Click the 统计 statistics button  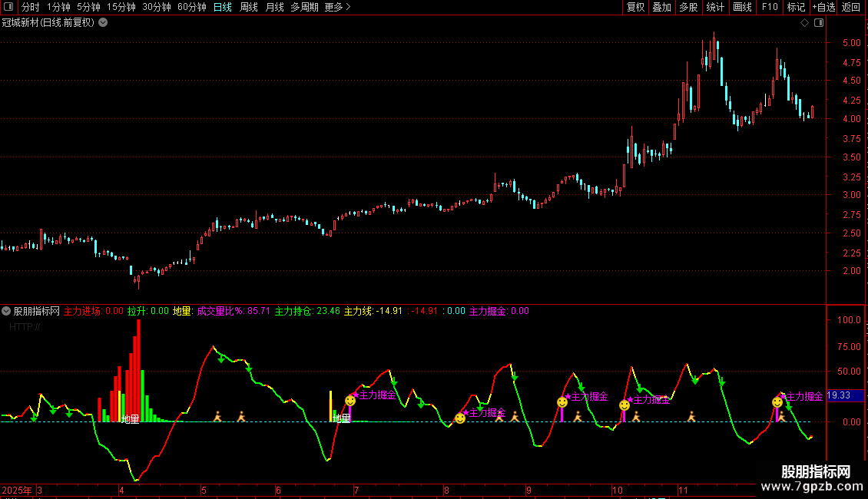(715, 7)
